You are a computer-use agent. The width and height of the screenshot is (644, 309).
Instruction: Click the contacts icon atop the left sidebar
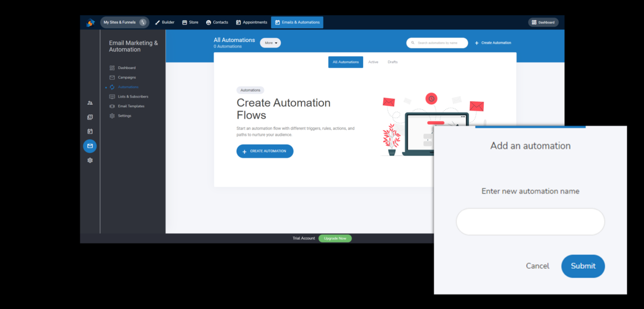point(90,103)
